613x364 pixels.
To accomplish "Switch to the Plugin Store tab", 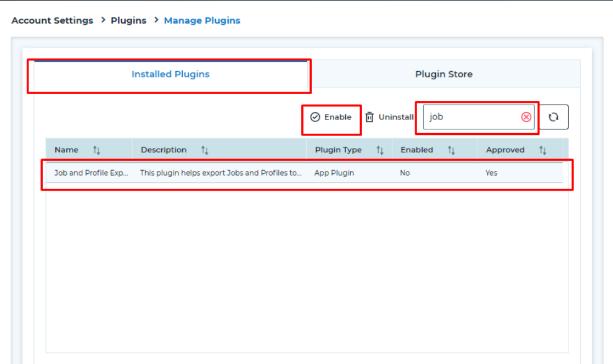I will (x=444, y=74).
